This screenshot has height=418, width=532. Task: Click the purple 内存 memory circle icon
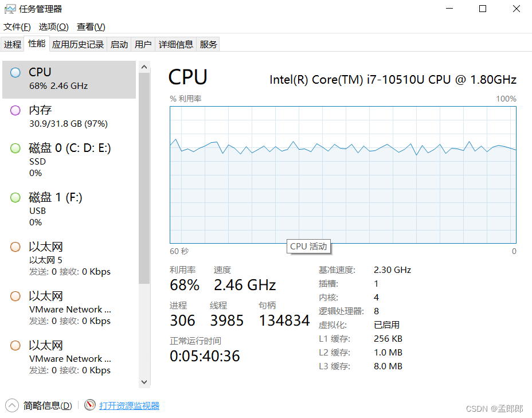[15, 111]
